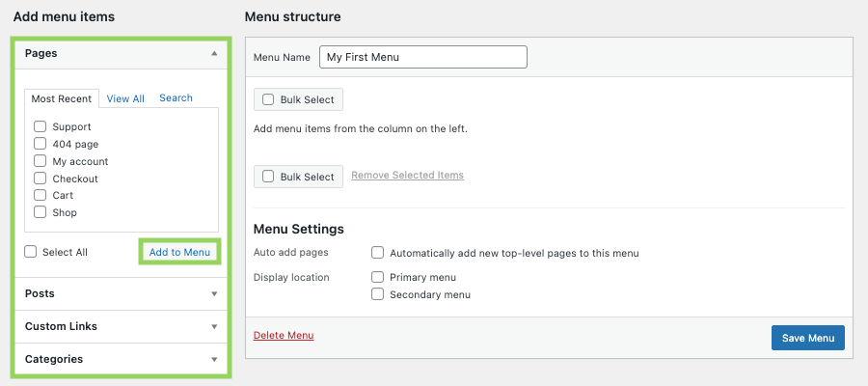Switch to the View All tab
Viewport: 868px width, 386px height.
coord(125,98)
